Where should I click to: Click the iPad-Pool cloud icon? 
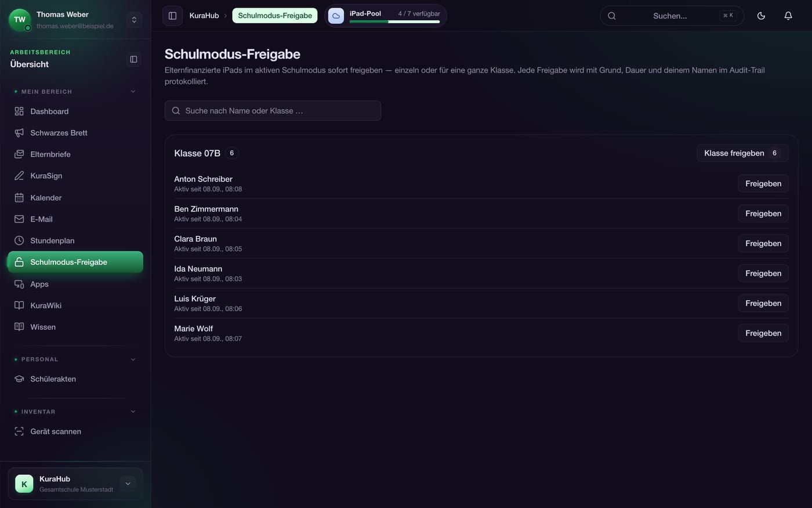click(336, 16)
